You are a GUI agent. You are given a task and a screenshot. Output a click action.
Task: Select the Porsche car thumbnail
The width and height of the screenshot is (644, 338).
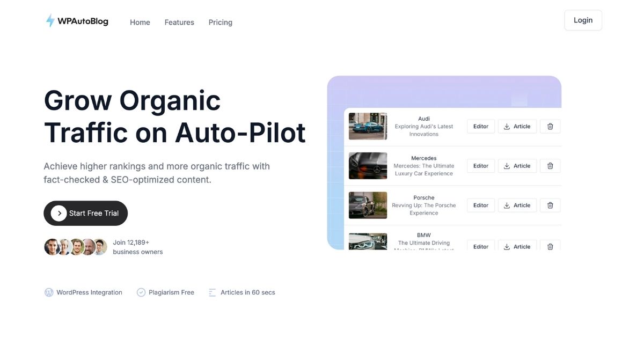point(368,205)
